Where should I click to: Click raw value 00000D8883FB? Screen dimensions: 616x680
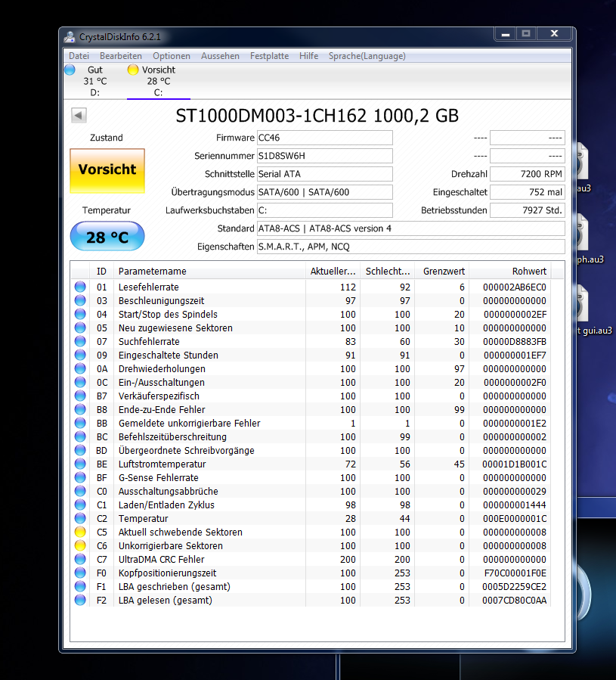515,341
